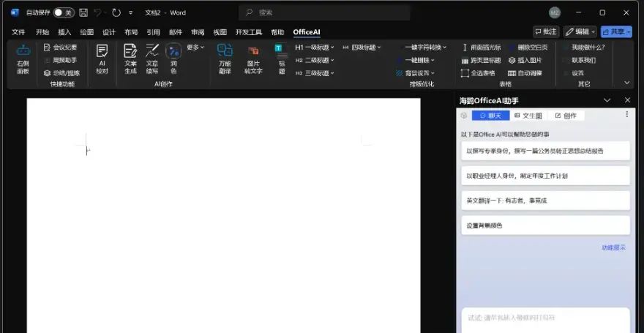
Task: Open the quick access toolbar customize arrow
Action: click(x=130, y=12)
